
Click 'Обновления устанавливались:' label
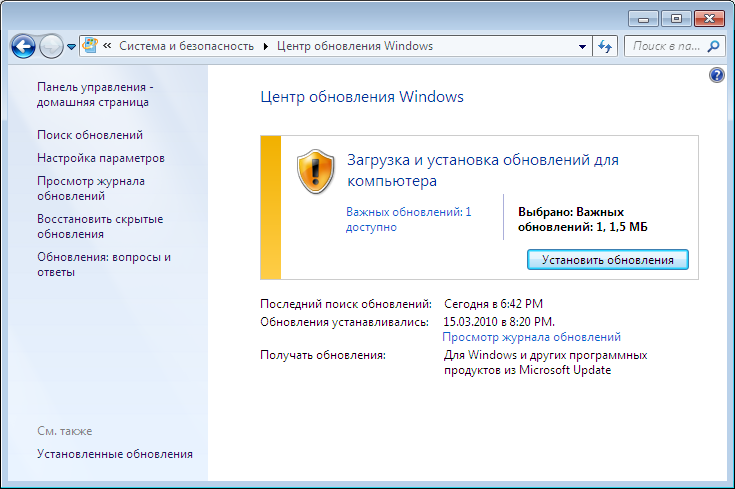[x=345, y=322]
